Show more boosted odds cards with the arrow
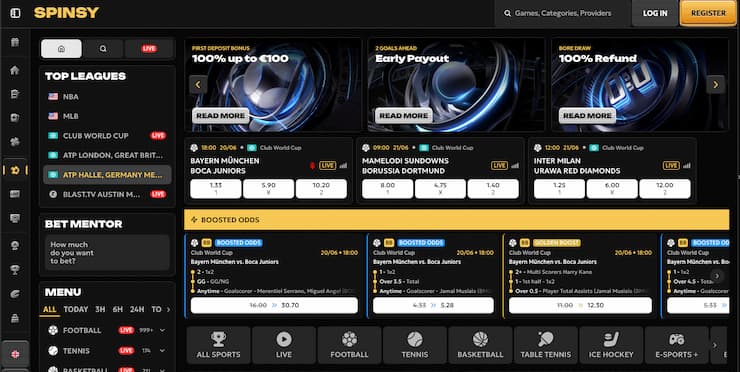740x372 pixels. (717, 276)
